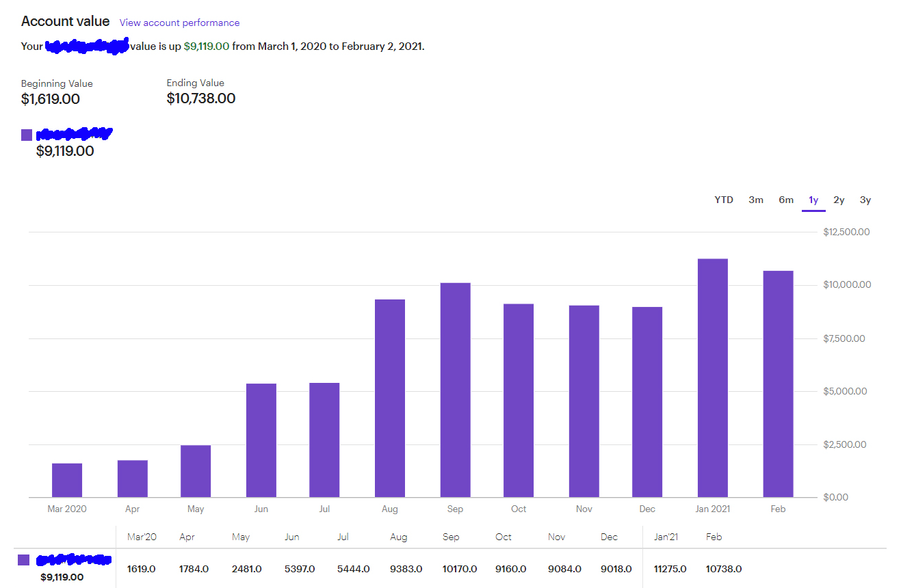Click the 11275.0 value in table
The width and height of the screenshot is (901, 588).
(x=670, y=569)
